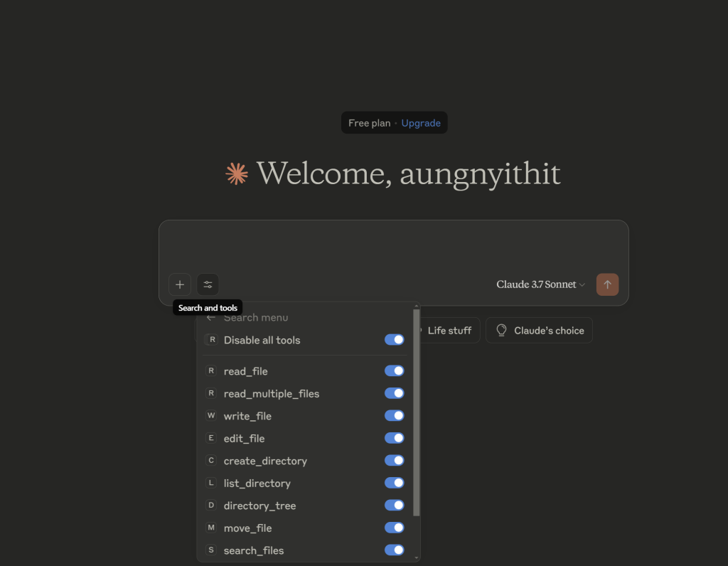728x566 pixels.
Task: Click the R badge beside read_multiple_files
Action: pos(211,393)
